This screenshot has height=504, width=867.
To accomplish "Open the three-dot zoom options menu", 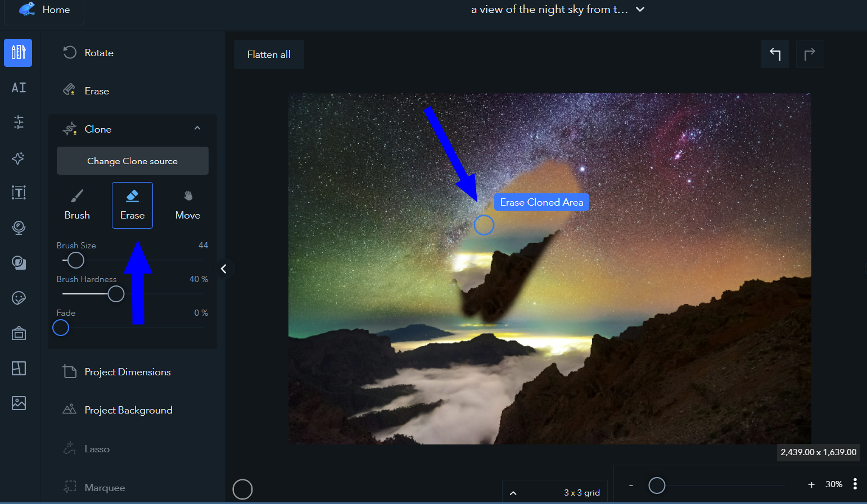I will tap(855, 484).
